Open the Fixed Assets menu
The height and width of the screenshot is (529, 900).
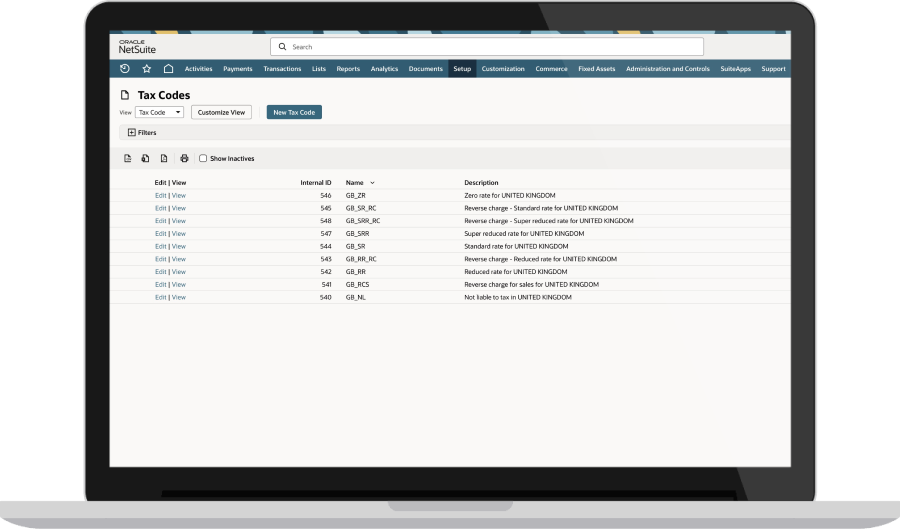coord(596,69)
